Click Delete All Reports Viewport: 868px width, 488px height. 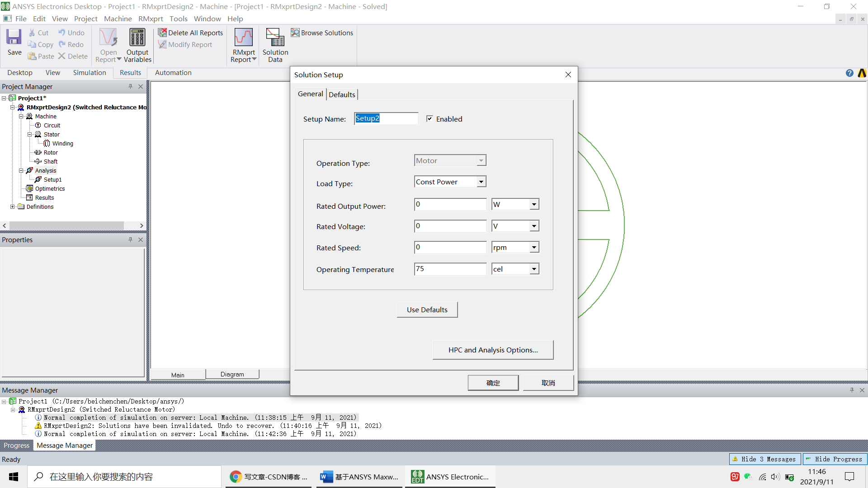pos(190,33)
